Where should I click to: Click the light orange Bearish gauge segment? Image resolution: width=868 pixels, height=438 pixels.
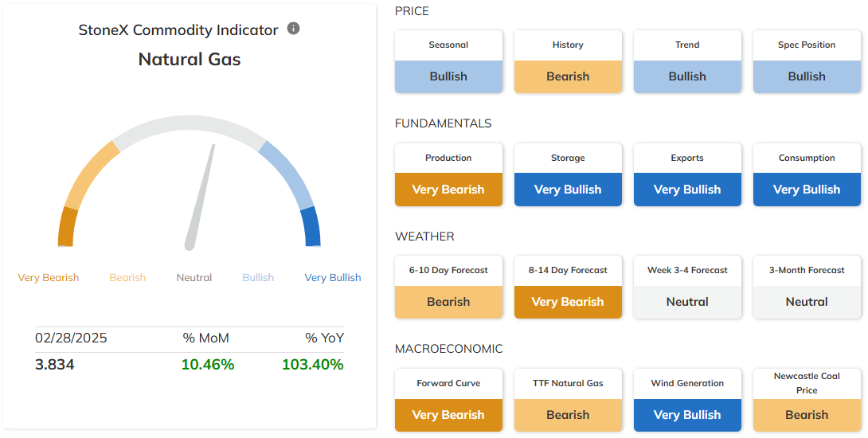[x=90, y=173]
